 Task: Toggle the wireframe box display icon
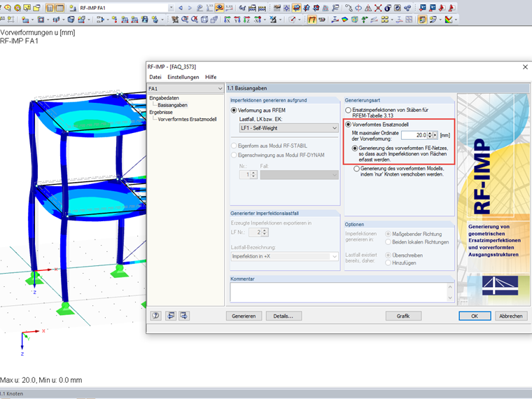204,20
